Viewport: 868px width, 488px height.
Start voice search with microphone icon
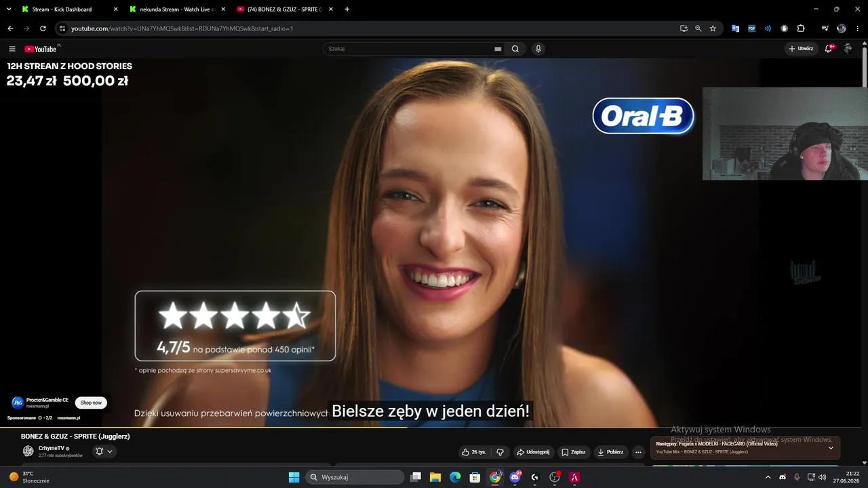tap(538, 49)
